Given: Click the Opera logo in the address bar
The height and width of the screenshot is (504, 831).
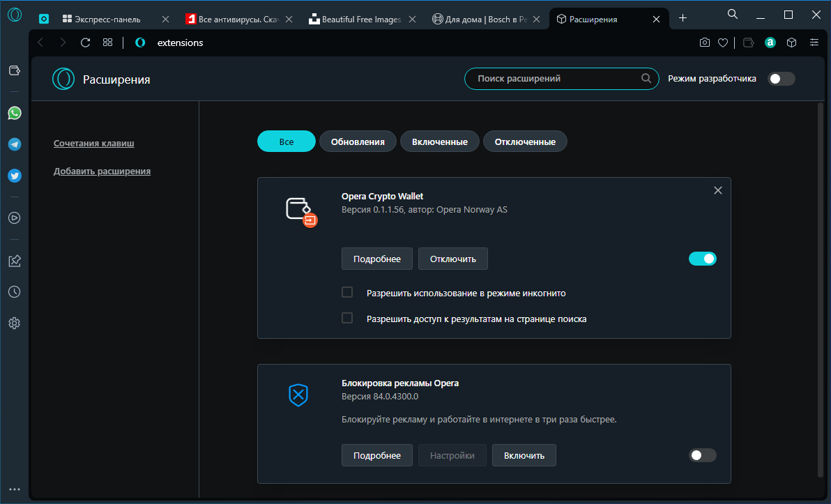Looking at the screenshot, I should pos(140,43).
